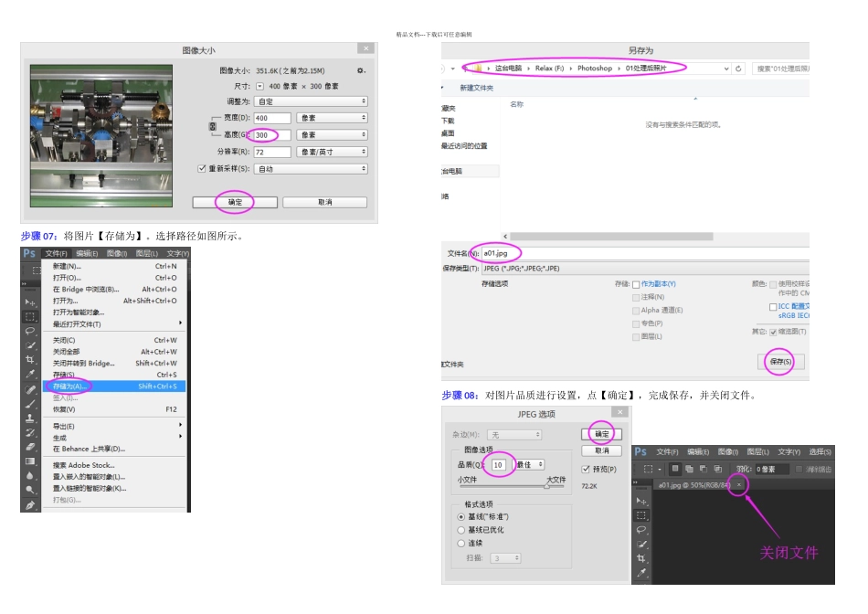Image resolution: width=868 pixels, height=614 pixels.
Task: Open the 重新采样 method dropdown 自动
Action: click(x=311, y=169)
